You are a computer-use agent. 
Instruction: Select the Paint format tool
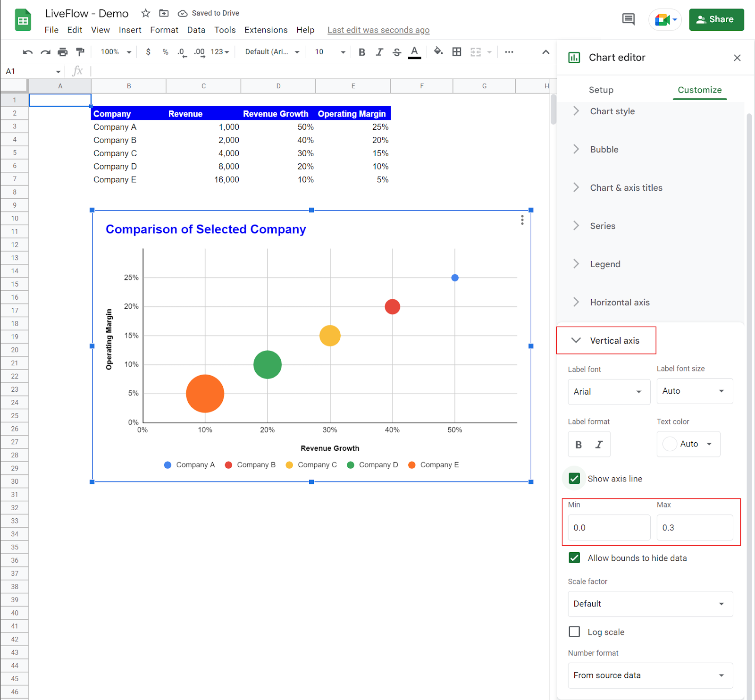coord(80,52)
